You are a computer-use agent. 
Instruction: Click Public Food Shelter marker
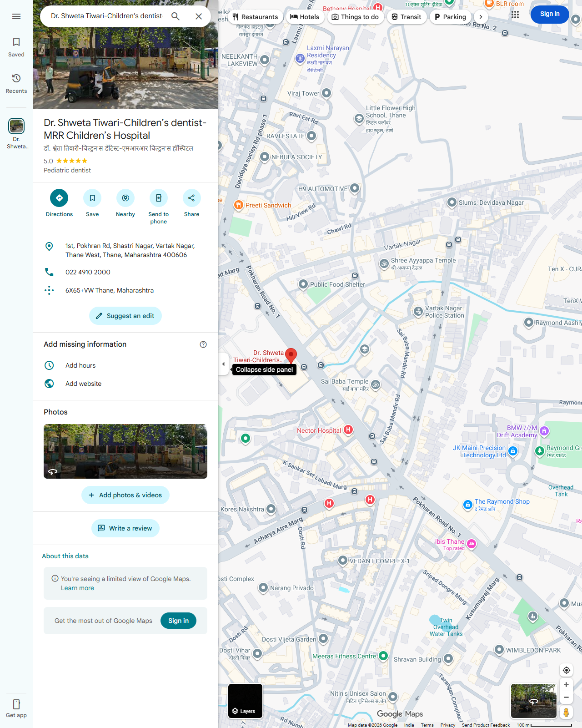(x=303, y=284)
